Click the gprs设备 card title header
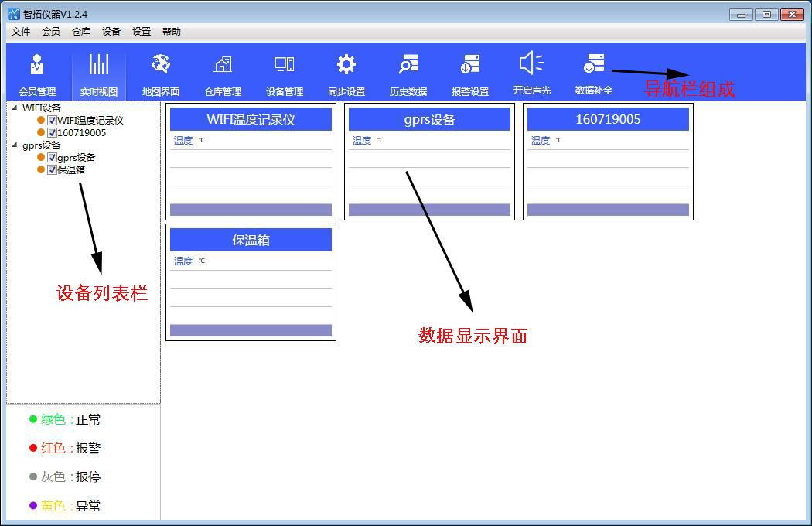The image size is (812, 526). pyautogui.click(x=429, y=119)
